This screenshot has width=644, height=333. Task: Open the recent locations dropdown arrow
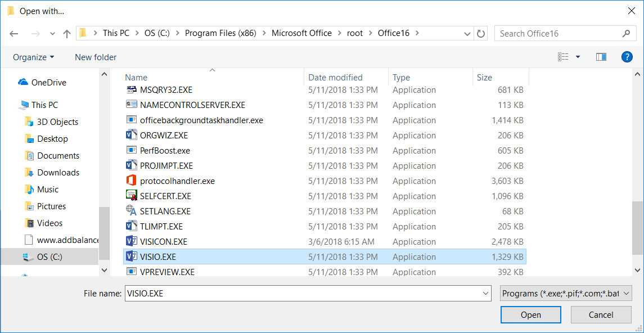(x=52, y=34)
